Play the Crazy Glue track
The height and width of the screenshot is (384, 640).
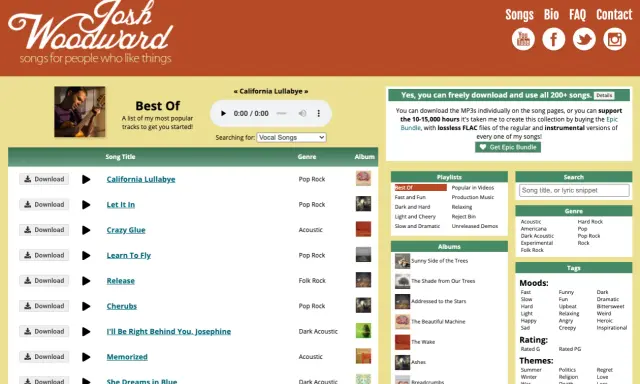[x=86, y=230]
